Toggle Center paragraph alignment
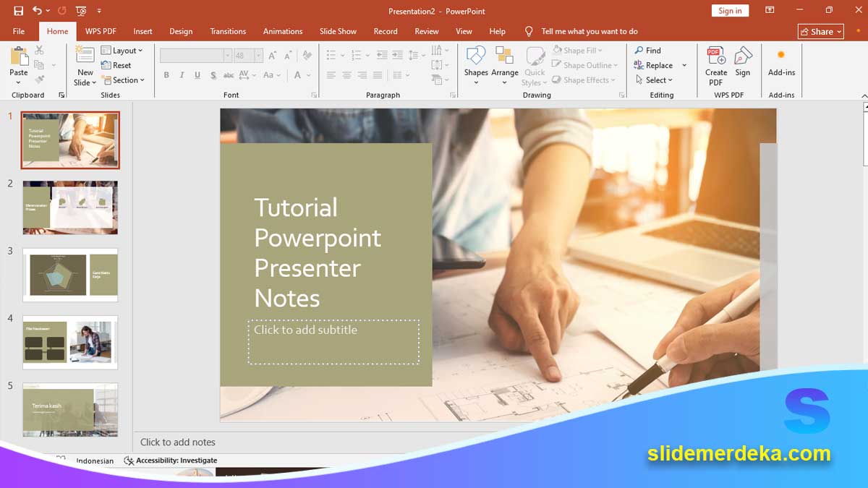The height and width of the screenshot is (488, 868). click(x=346, y=75)
